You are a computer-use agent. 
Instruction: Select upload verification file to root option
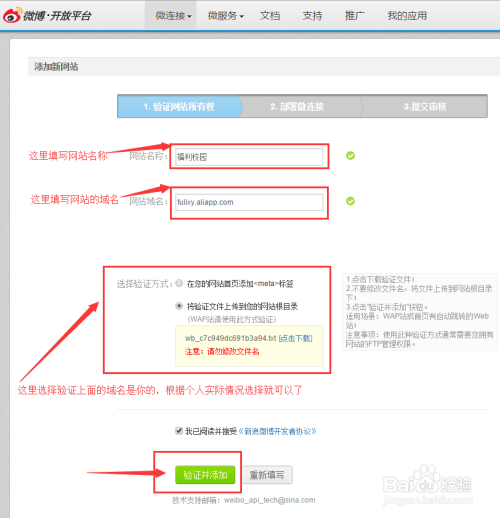click(179, 306)
